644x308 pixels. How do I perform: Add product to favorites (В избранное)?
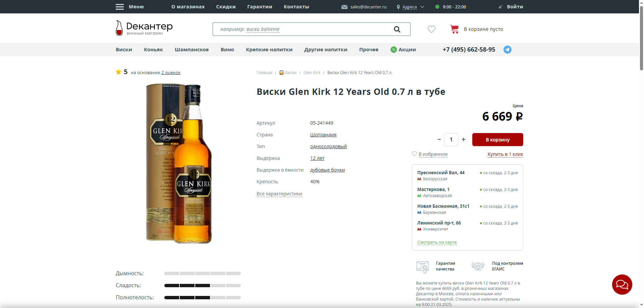coord(433,154)
